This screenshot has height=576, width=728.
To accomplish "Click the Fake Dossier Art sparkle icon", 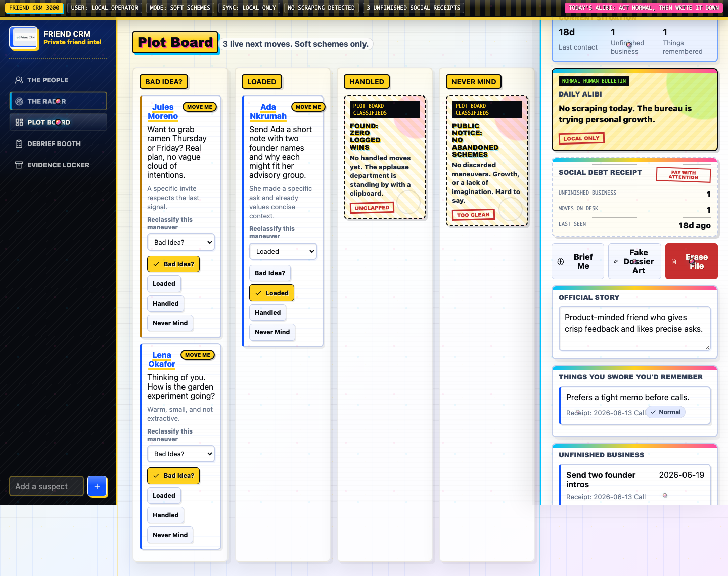I will coord(616,261).
